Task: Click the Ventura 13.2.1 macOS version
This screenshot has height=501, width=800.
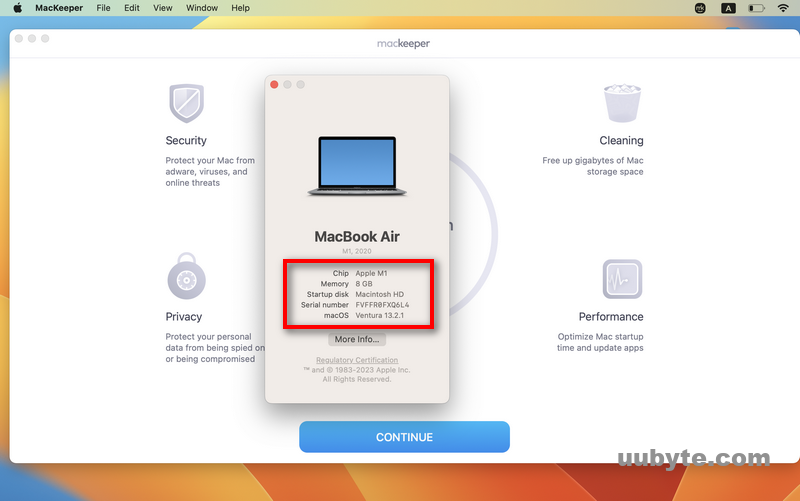Action: [380, 315]
